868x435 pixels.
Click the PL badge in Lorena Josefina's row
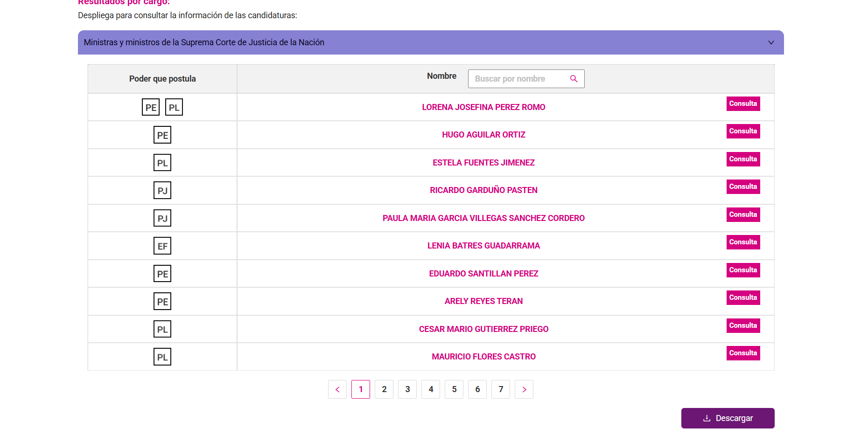[174, 107]
